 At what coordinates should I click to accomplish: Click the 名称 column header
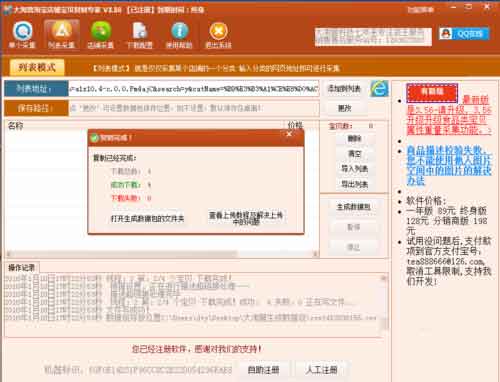[x=16, y=126]
